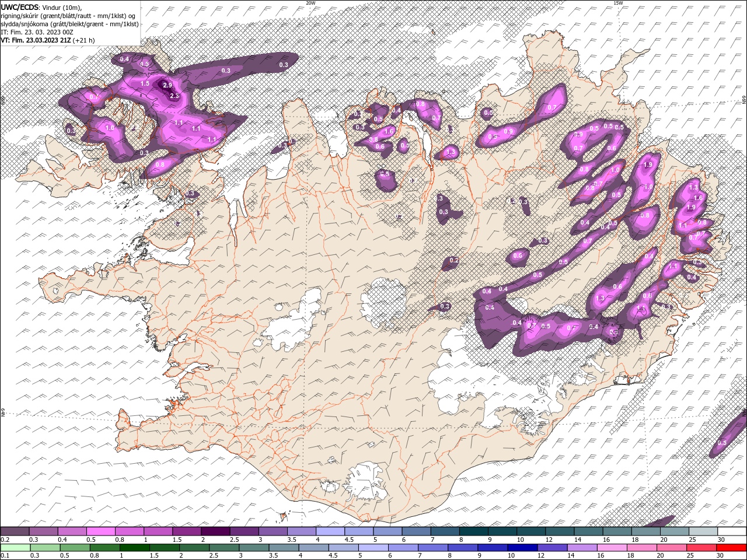Select the dusky purple 0.2 swatch, purple row
Image resolution: width=747 pixels, height=560 pixels.
coord(15,531)
